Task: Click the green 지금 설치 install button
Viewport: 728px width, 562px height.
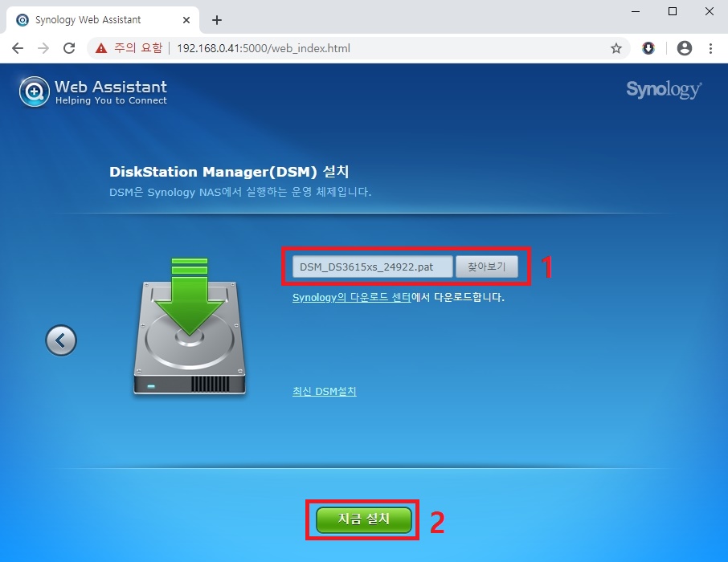Action: pyautogui.click(x=363, y=519)
